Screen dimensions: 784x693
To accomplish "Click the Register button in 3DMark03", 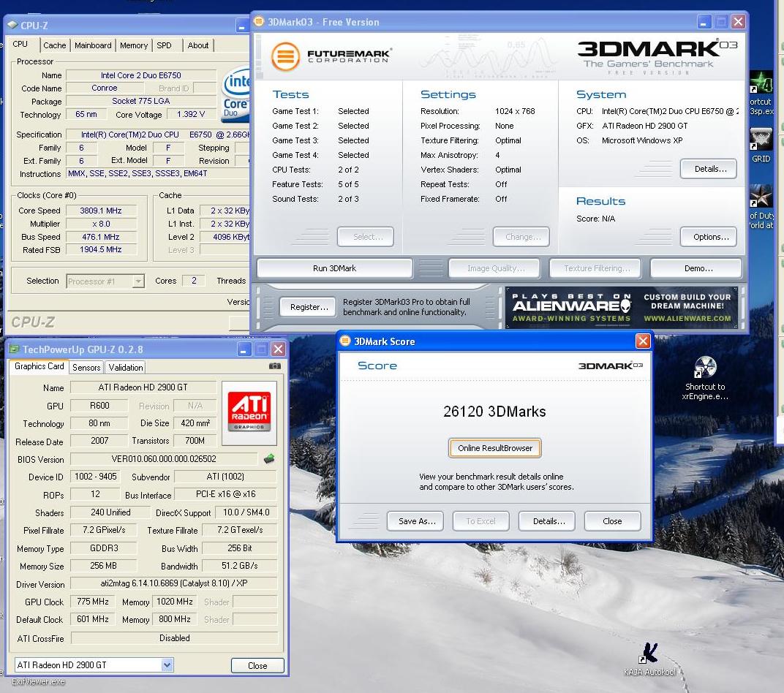I will coord(309,307).
